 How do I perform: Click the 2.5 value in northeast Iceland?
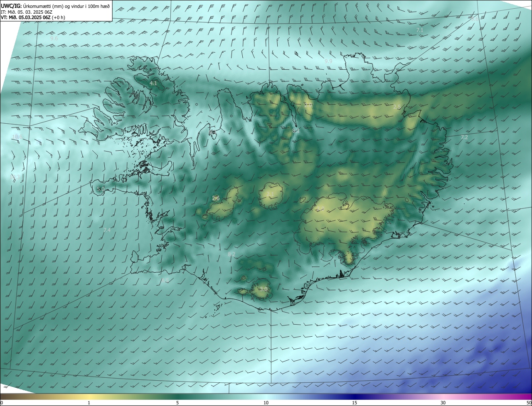397,107
